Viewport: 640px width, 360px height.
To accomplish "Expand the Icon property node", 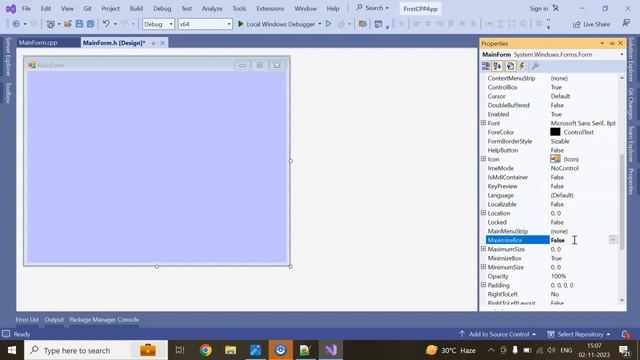I will tap(483, 159).
